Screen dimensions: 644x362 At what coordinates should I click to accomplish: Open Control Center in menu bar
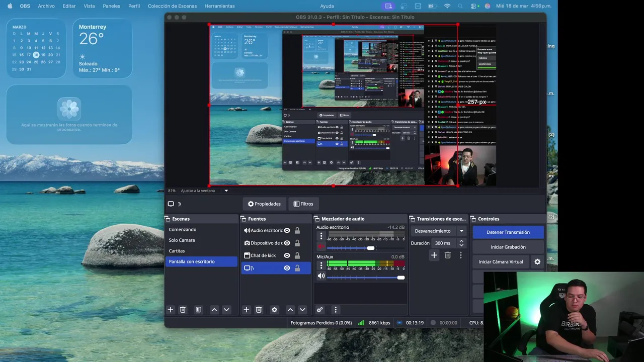coord(474,6)
